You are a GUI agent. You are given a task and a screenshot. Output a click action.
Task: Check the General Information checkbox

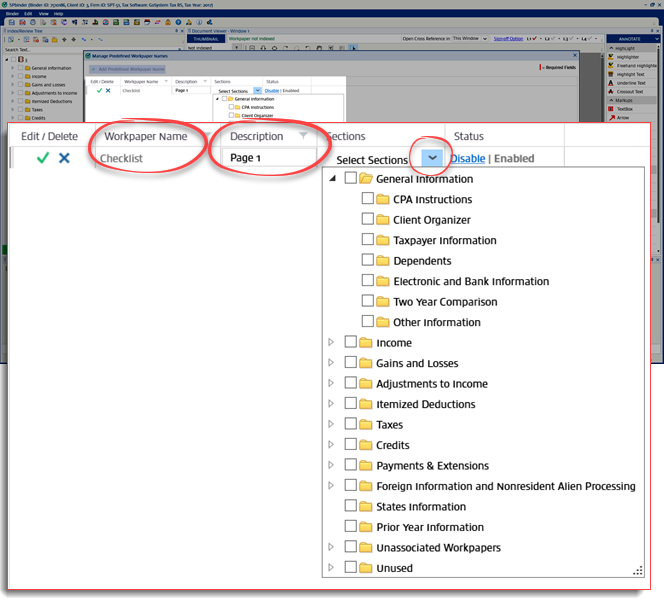click(351, 178)
